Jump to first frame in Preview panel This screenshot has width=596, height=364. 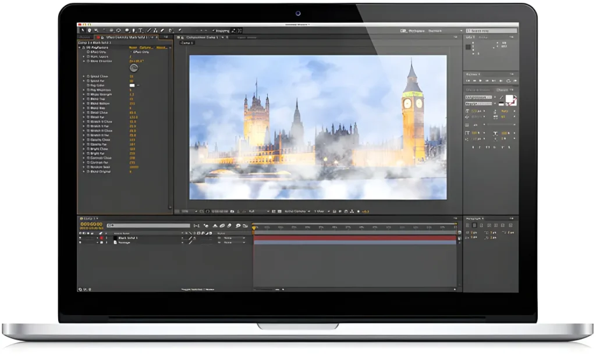468,80
